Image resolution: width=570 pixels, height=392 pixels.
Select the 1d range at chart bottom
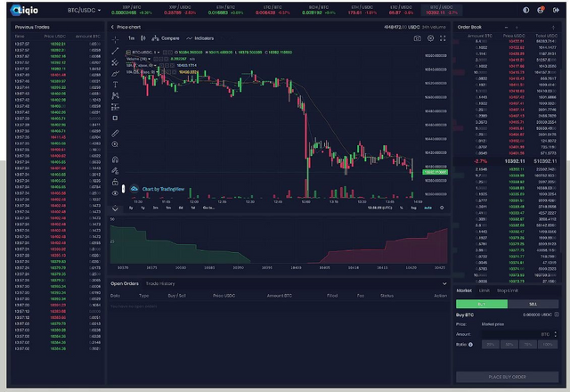click(x=193, y=208)
